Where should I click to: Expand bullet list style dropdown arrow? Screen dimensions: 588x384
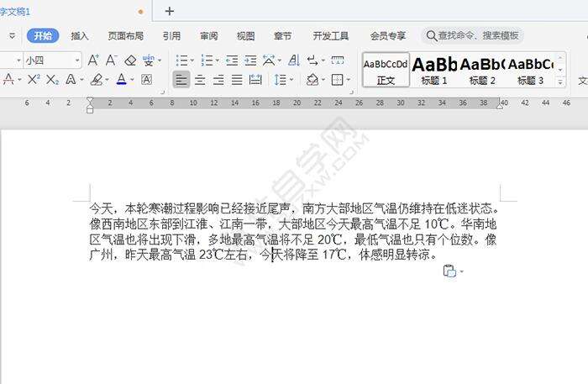tap(192, 60)
